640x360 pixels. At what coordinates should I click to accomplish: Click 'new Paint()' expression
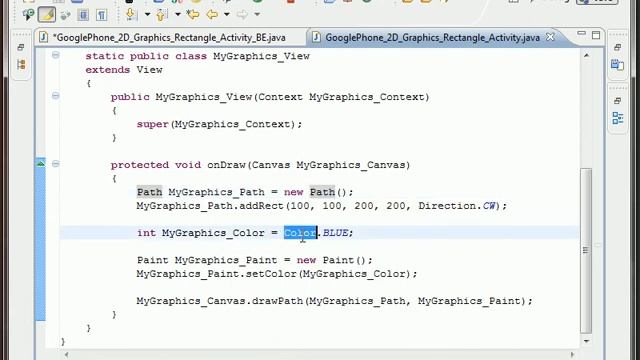pos(331,260)
